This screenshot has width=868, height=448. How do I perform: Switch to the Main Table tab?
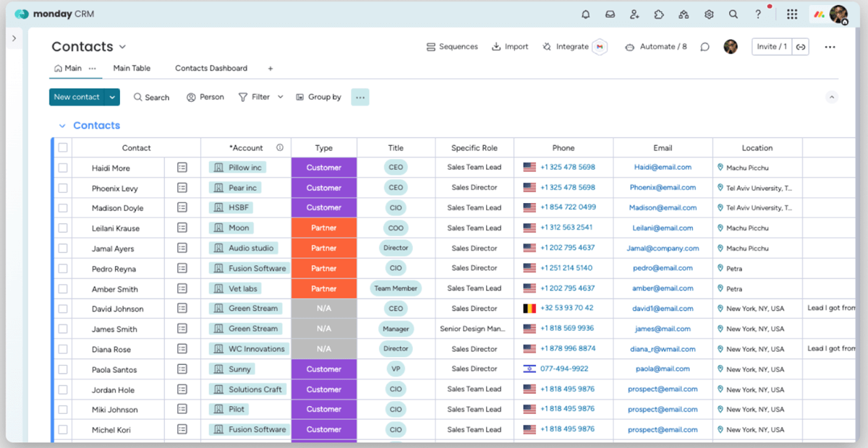pyautogui.click(x=132, y=69)
